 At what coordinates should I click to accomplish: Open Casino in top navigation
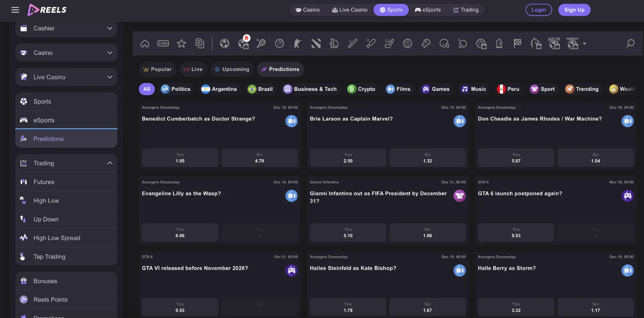[x=308, y=10]
